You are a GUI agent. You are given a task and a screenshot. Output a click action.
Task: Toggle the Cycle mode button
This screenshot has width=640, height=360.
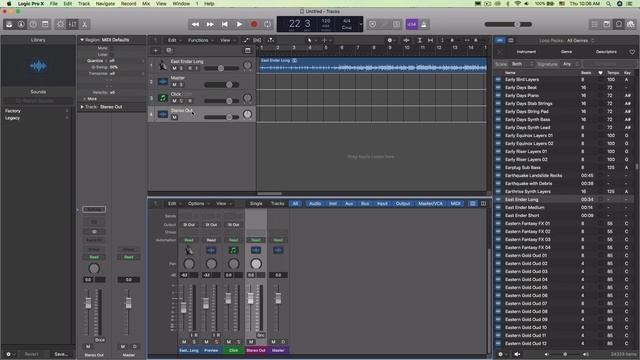point(267,24)
